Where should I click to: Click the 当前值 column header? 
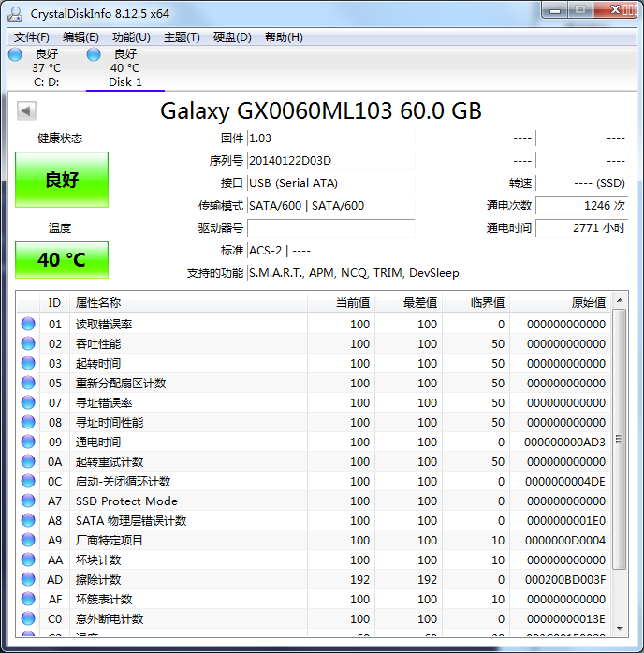pos(341,303)
